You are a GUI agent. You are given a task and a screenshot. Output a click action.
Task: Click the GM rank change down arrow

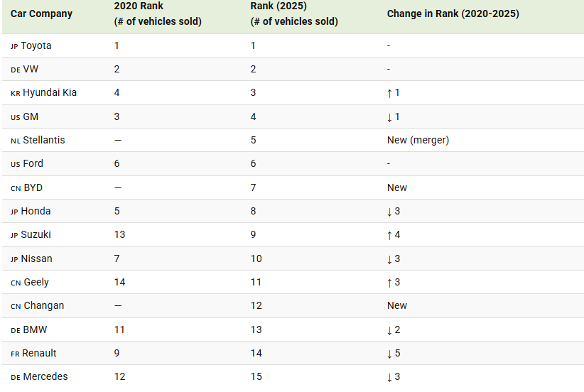pos(389,117)
